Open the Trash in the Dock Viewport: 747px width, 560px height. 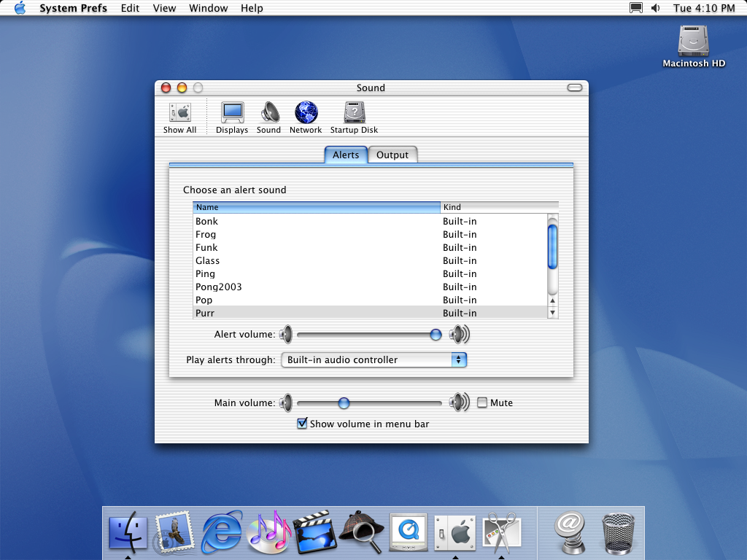pos(618,531)
